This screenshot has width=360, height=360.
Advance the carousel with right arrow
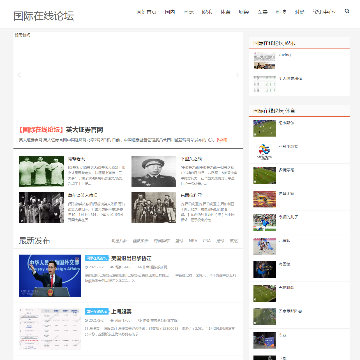[x=237, y=75]
